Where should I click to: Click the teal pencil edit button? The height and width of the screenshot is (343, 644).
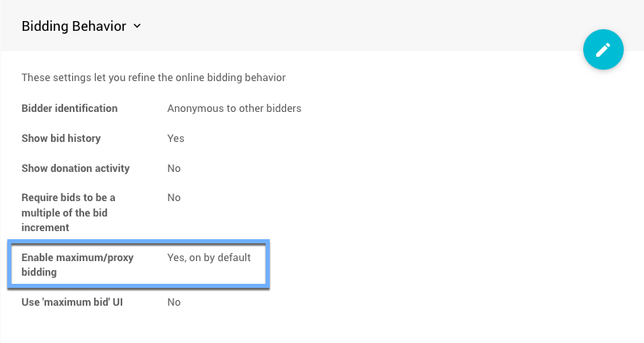(603, 49)
